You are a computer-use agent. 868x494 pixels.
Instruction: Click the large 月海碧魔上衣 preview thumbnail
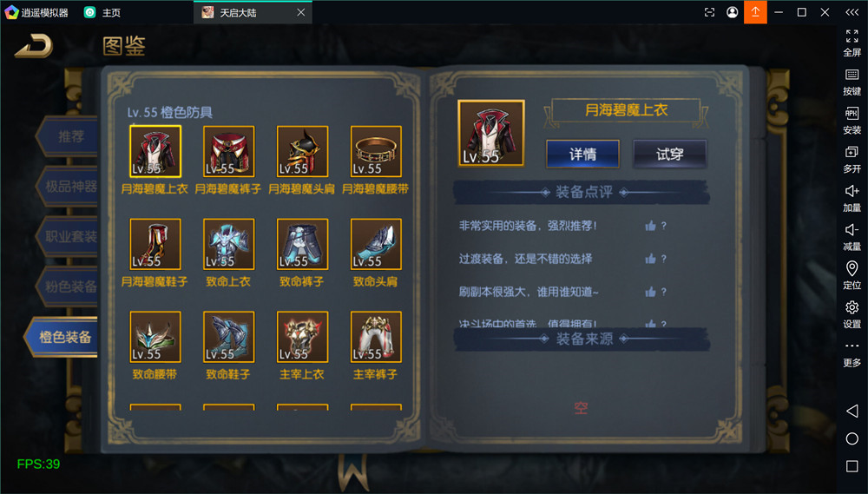tap(491, 133)
